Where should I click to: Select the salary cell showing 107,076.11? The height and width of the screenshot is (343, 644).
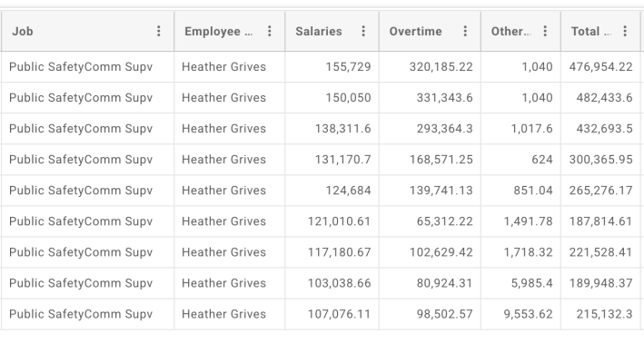pos(332,314)
